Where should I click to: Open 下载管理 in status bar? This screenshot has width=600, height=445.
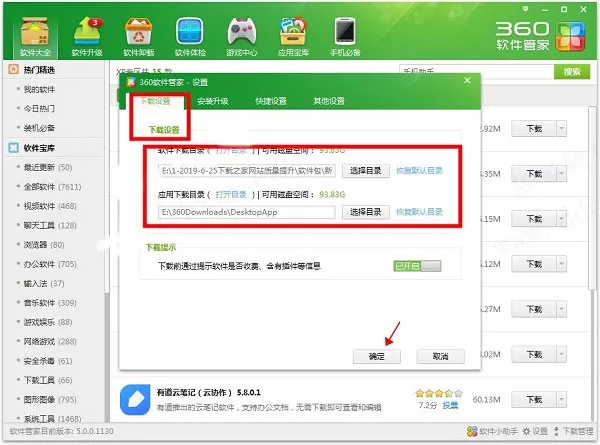click(574, 432)
